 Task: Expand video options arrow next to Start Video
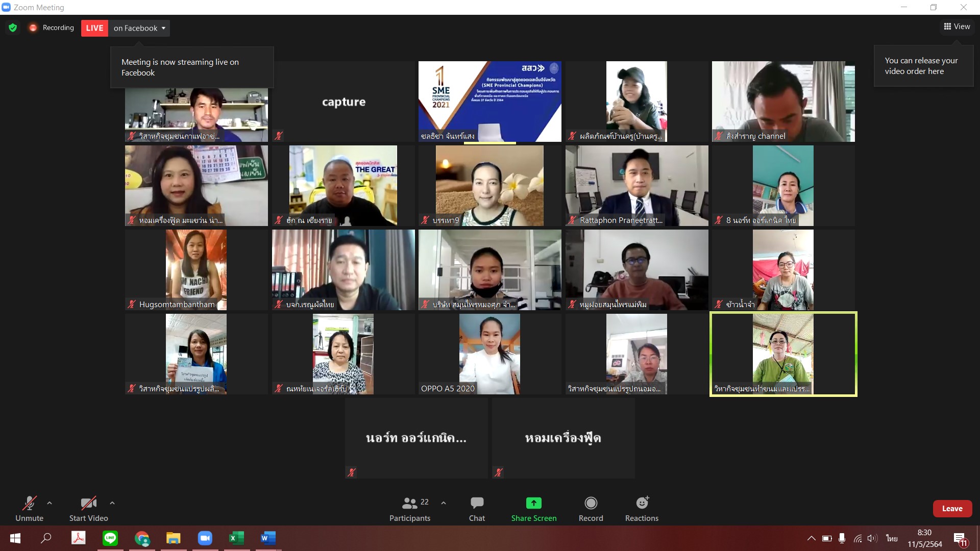(x=112, y=503)
